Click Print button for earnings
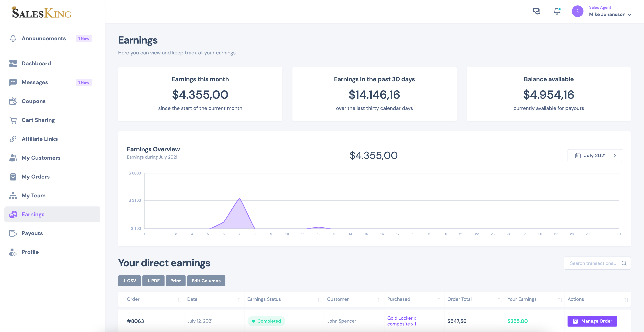 click(175, 280)
